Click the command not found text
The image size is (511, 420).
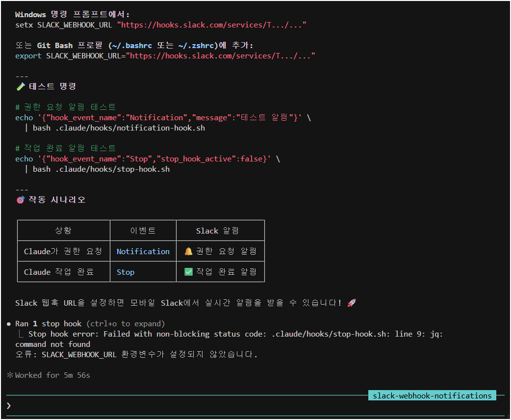tap(53, 344)
